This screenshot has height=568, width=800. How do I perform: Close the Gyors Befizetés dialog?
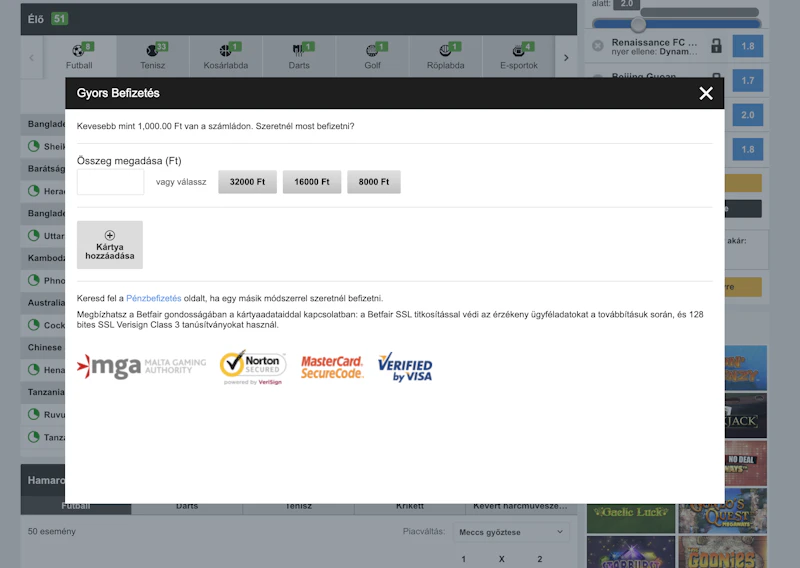[x=706, y=93]
